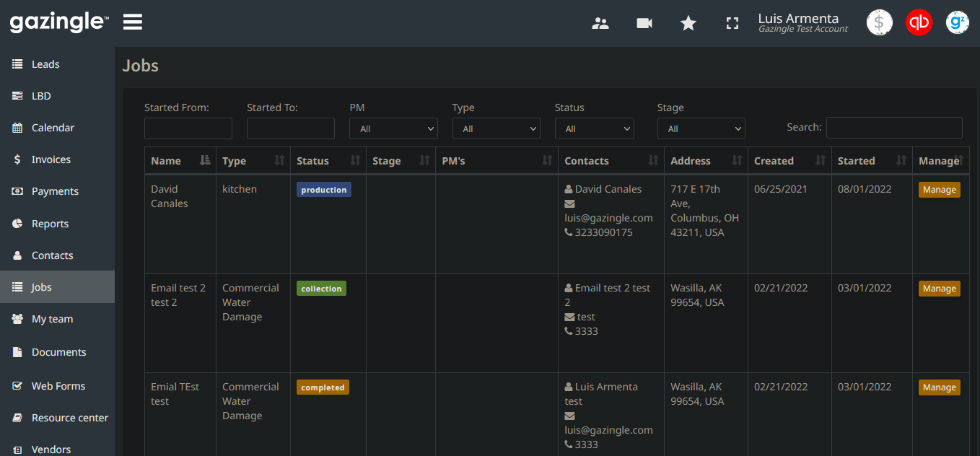Viewport: 980px width, 456px height.
Task: Open the Gazingle gz account icon
Action: (x=958, y=22)
